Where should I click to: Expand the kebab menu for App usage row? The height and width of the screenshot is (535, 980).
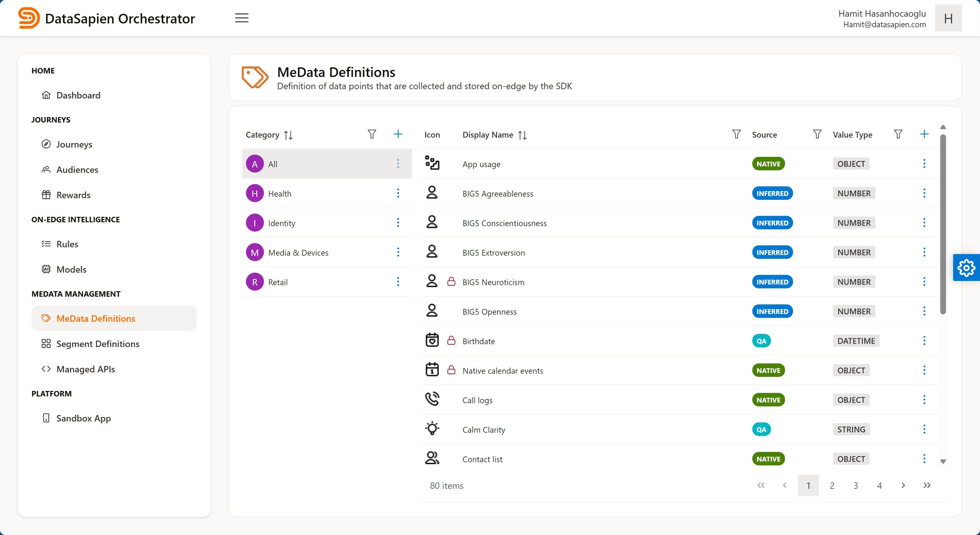[924, 164]
